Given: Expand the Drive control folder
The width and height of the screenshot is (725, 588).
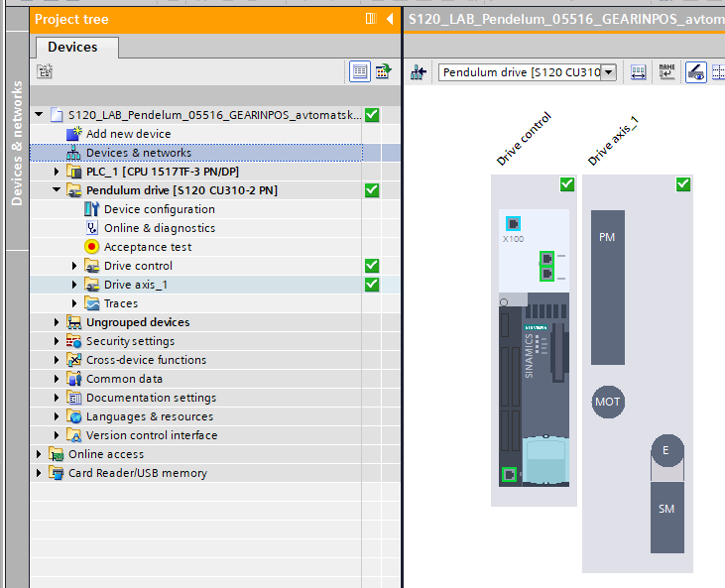Looking at the screenshot, I should 75,266.
